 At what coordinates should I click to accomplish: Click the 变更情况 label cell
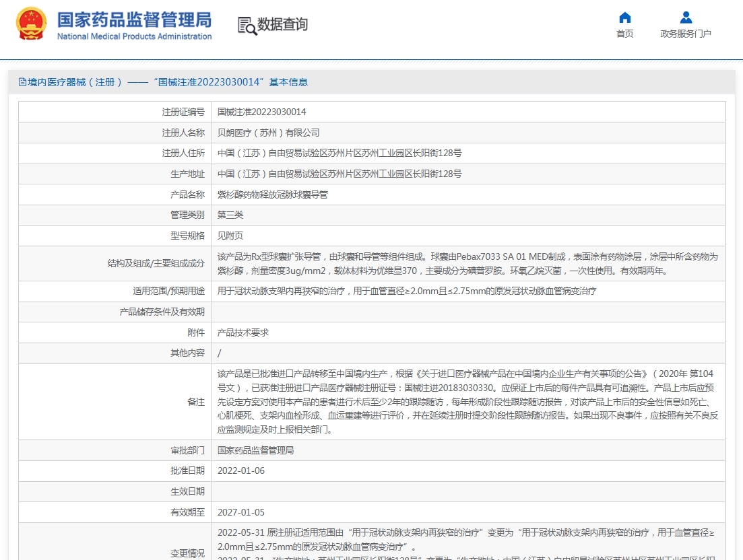pyautogui.click(x=115, y=542)
